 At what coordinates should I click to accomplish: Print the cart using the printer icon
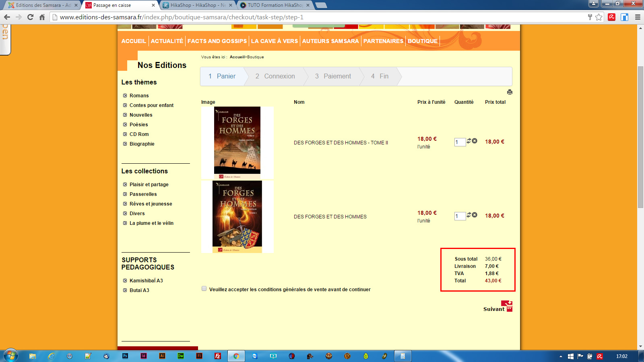click(x=510, y=92)
